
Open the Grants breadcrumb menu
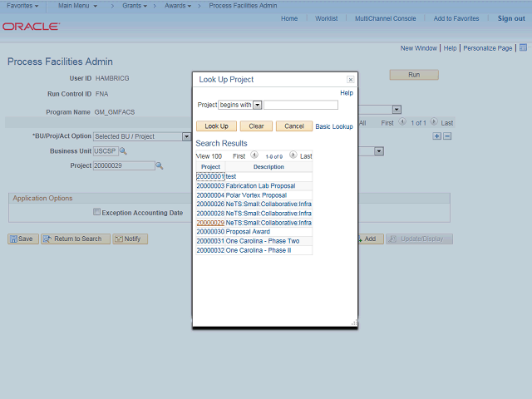(135, 6)
